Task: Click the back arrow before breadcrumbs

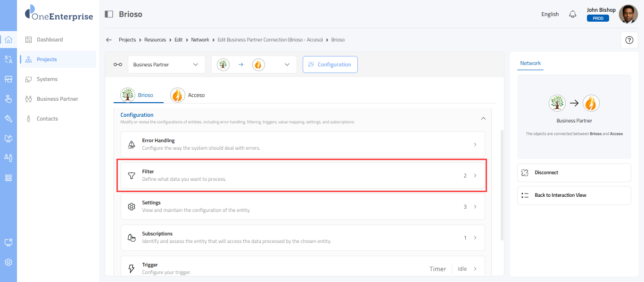Action: (109, 40)
